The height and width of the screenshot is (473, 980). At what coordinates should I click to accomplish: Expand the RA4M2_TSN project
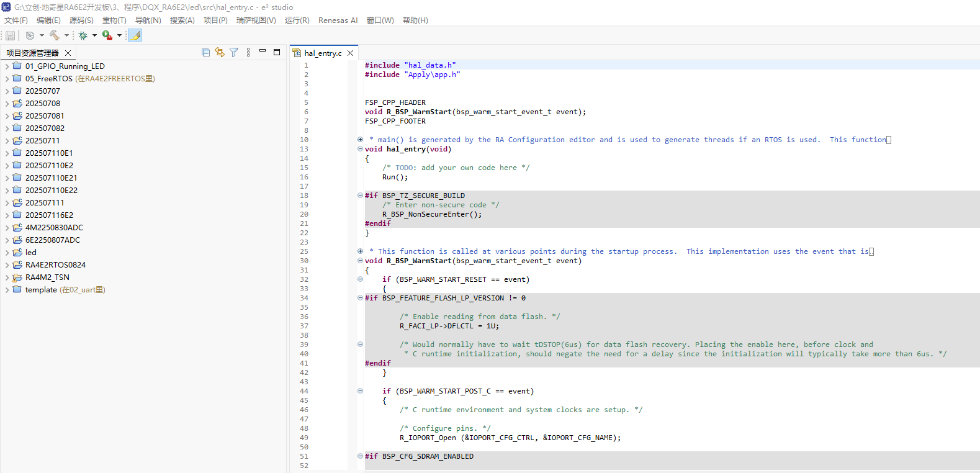[7, 277]
